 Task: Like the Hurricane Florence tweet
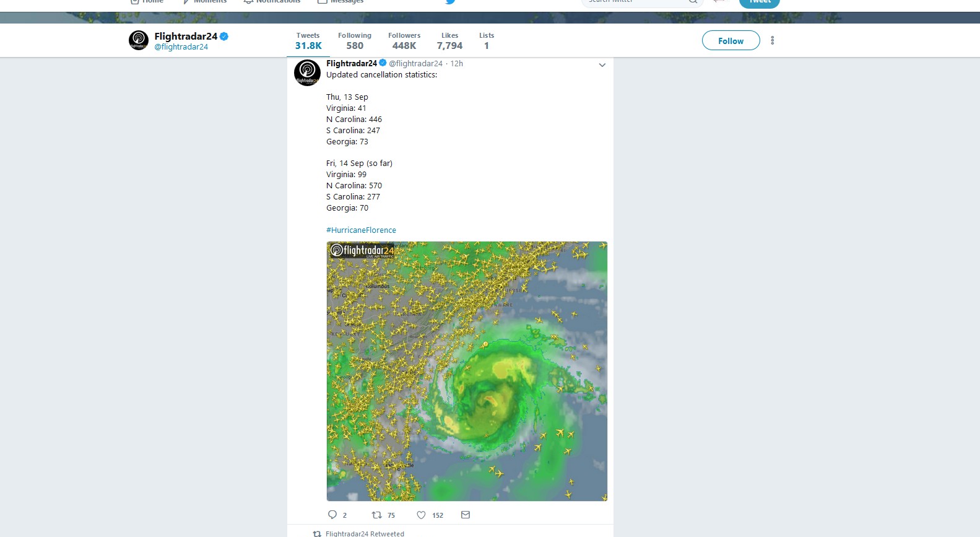tap(421, 515)
